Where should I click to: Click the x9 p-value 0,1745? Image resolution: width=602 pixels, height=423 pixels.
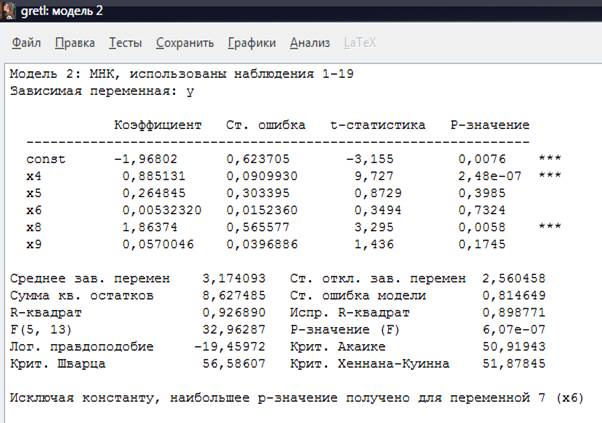[482, 245]
